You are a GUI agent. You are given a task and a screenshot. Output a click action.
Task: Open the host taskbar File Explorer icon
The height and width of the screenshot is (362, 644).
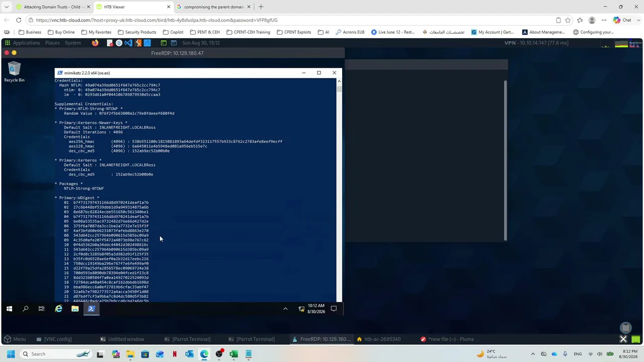(130, 354)
